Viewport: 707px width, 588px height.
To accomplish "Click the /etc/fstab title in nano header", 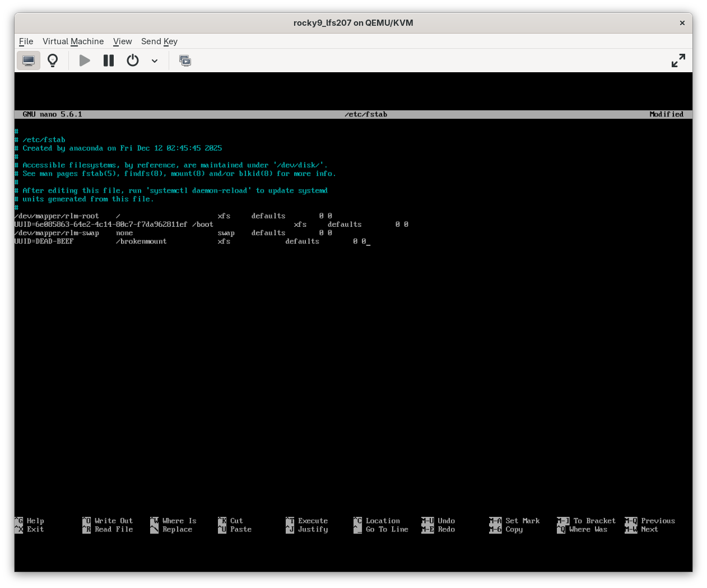I will coord(366,114).
